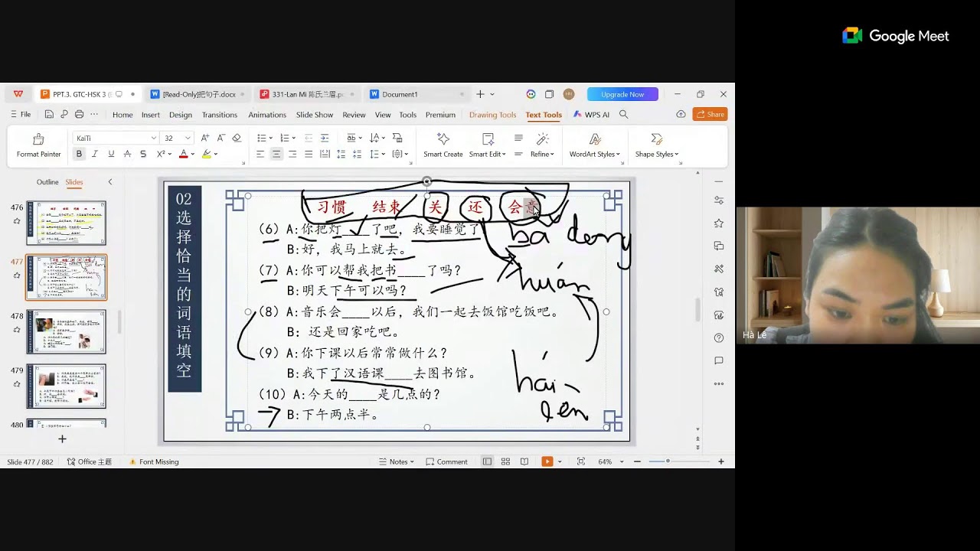Viewport: 980px width, 551px height.
Task: Switch to reading view icon
Action: click(x=524, y=461)
